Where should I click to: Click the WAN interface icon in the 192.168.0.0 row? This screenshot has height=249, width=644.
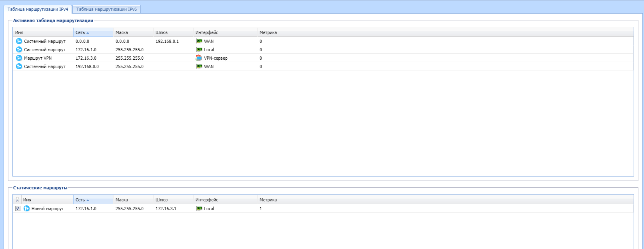click(x=199, y=66)
